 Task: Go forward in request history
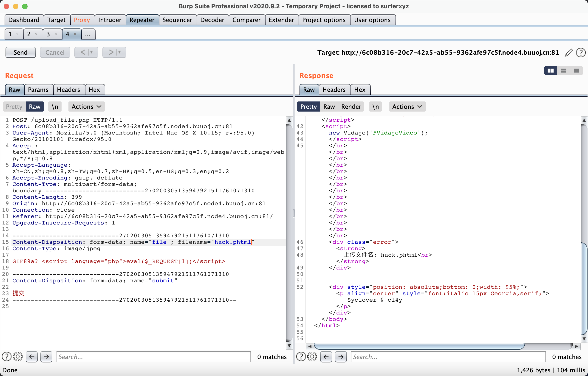click(x=111, y=52)
